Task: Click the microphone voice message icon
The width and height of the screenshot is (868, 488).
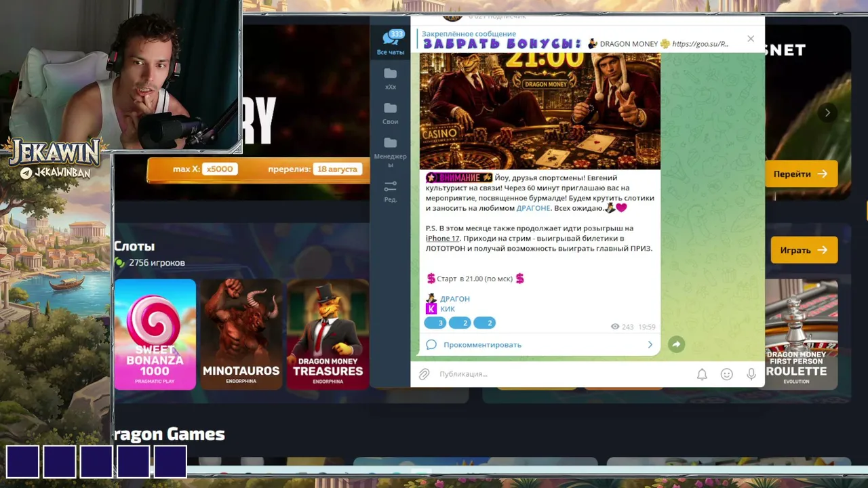Action: 751,374
